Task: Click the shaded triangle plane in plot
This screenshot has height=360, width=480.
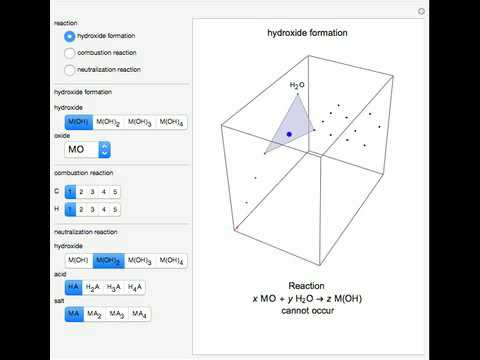Action: 293,123
